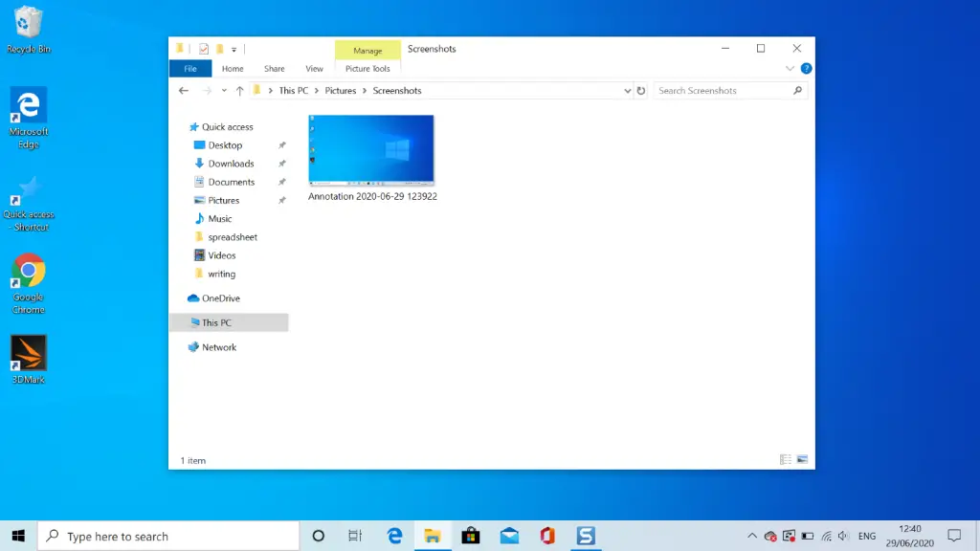Open the Recent locations dropdown
Viewport: 980px width, 551px height.
(x=224, y=91)
